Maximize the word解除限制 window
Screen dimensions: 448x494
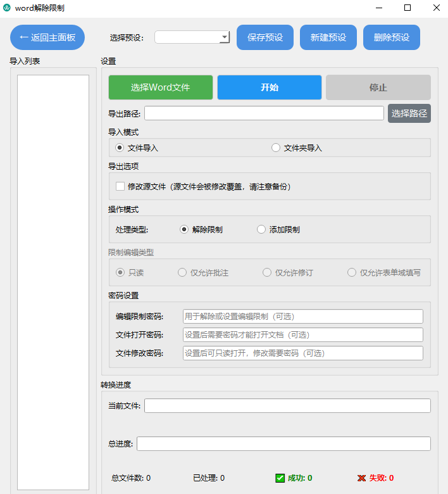click(408, 8)
